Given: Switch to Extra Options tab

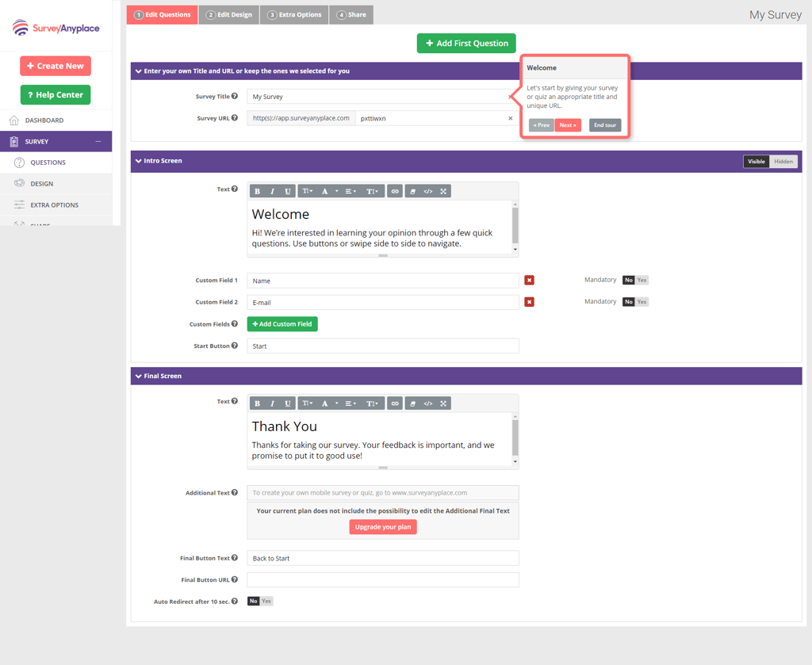Looking at the screenshot, I should pyautogui.click(x=294, y=14).
